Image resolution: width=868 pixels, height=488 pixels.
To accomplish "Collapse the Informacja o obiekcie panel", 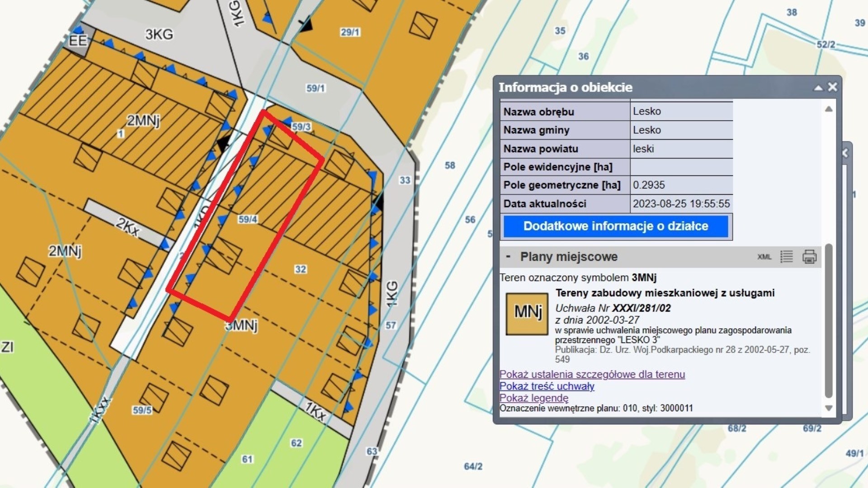I will click(x=818, y=88).
